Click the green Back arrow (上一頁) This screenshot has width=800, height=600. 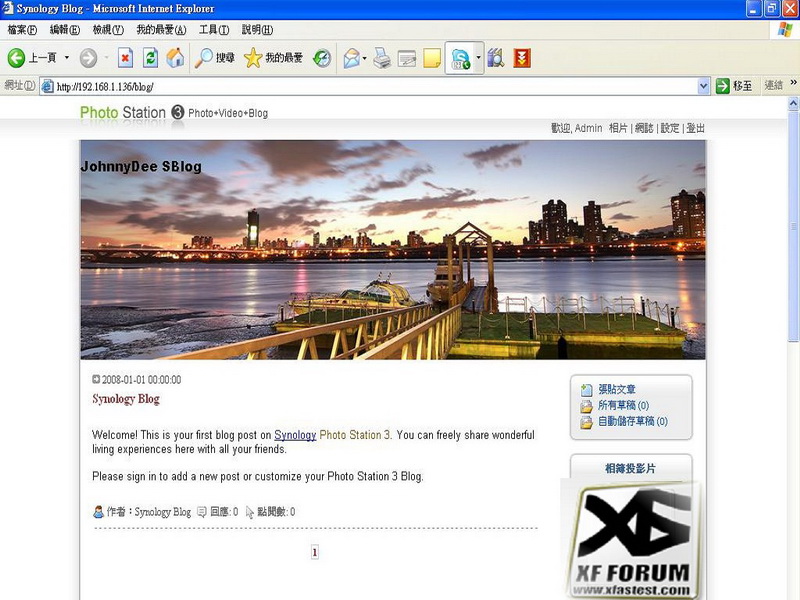[x=16, y=58]
